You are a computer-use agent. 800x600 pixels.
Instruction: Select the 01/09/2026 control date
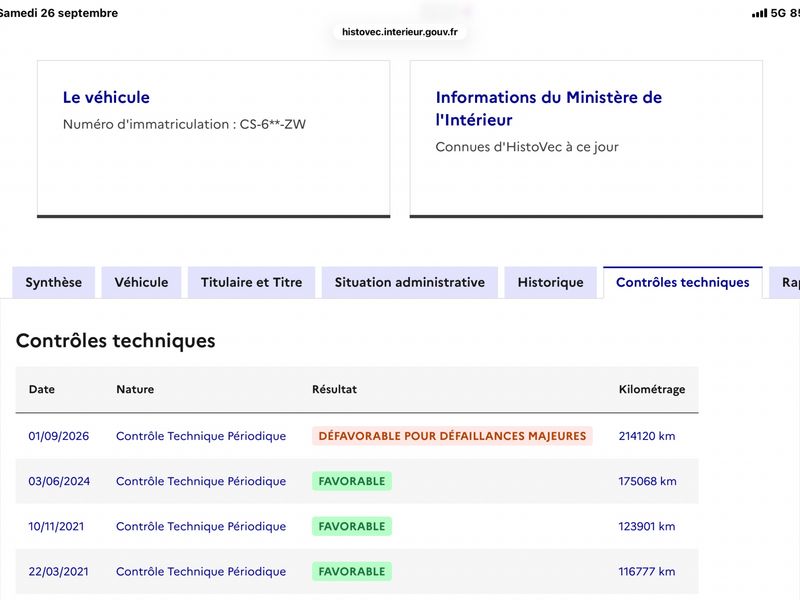coord(59,436)
